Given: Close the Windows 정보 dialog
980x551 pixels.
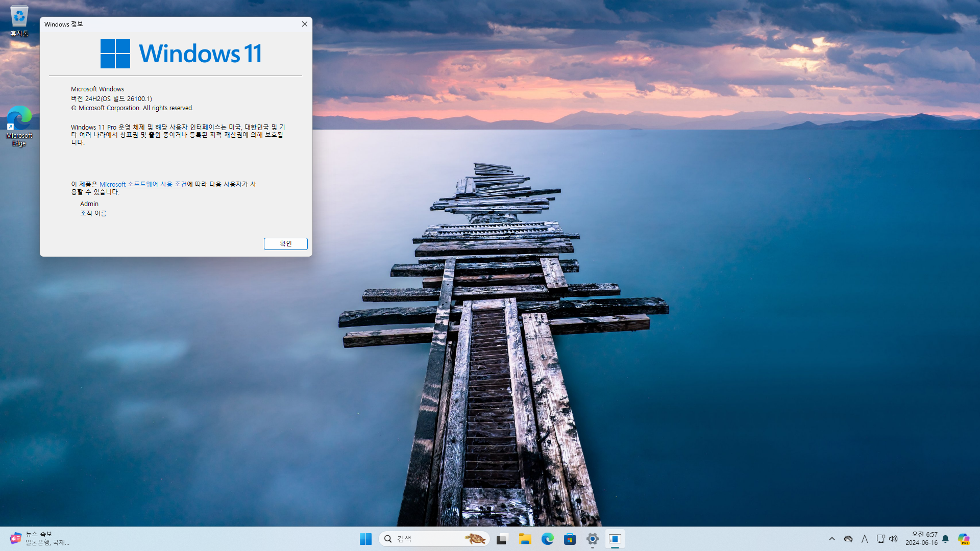Looking at the screenshot, I should (x=305, y=24).
